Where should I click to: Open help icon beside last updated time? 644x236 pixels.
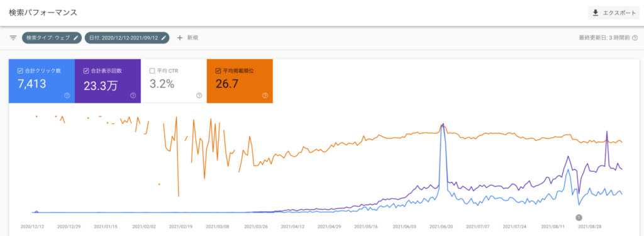coord(635,38)
